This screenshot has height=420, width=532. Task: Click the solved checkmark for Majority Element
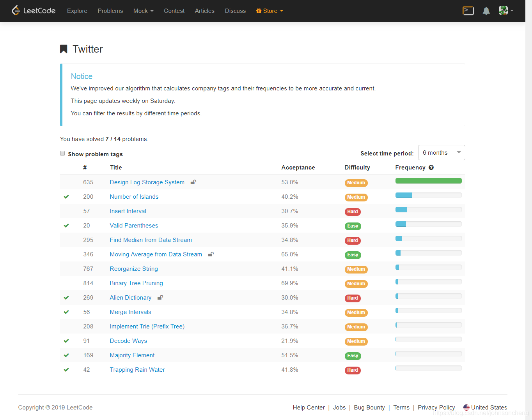tap(66, 355)
